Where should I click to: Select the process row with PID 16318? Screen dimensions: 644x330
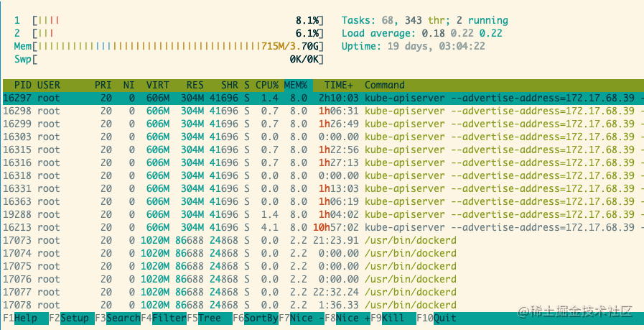pos(322,176)
